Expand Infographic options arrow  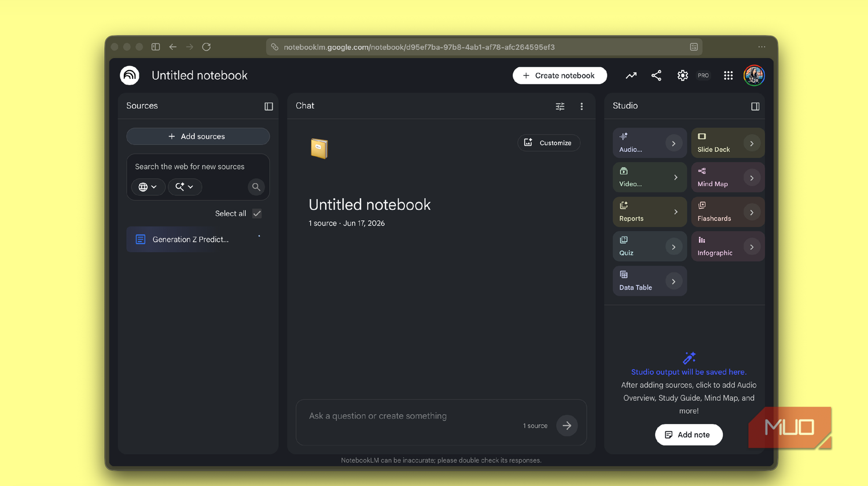(x=752, y=247)
